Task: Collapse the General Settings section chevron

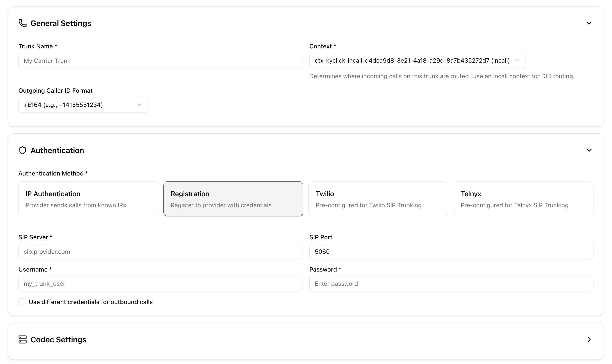Action: (589, 23)
